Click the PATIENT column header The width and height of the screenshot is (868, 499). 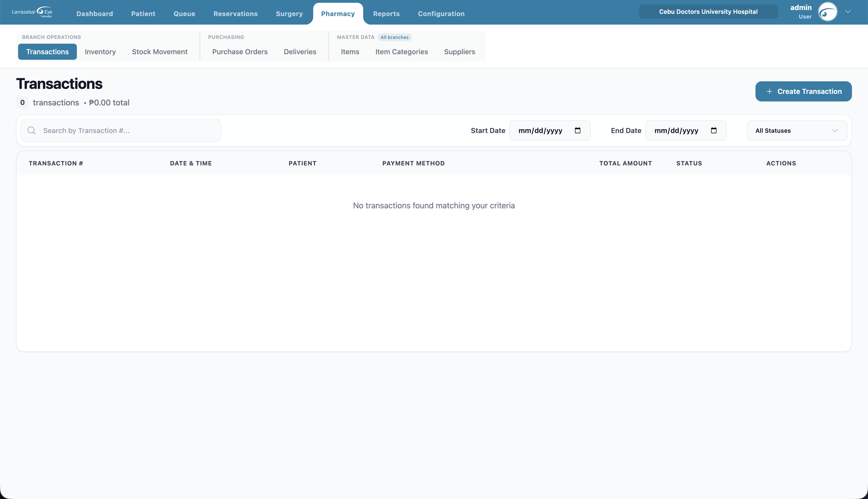pos(302,163)
